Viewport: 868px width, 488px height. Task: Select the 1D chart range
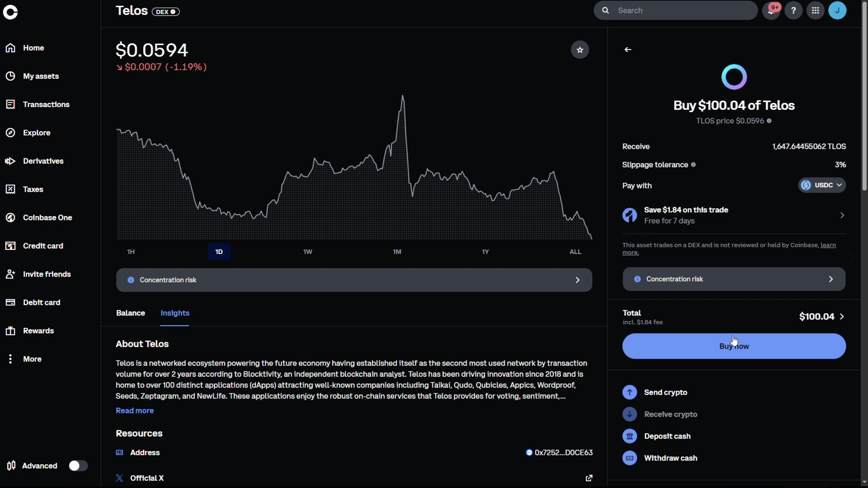[x=219, y=252]
